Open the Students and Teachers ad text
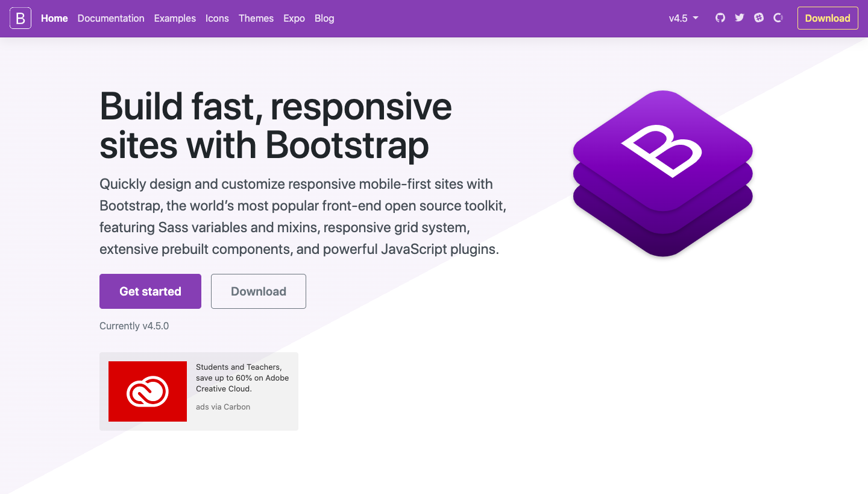Screen dimensions: 868x494 (242, 378)
